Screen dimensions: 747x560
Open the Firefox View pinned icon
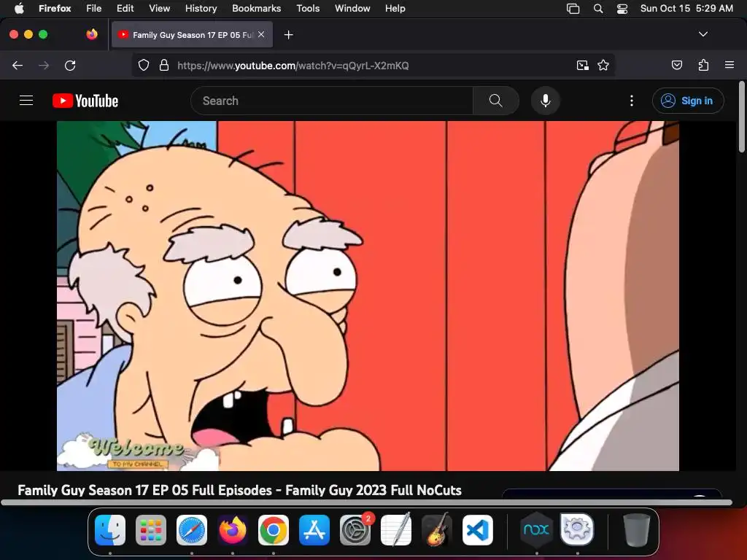tap(92, 34)
